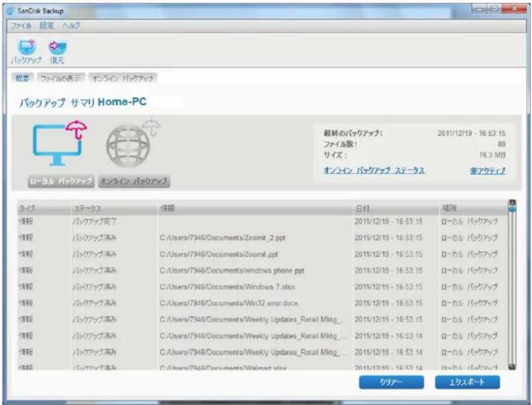Sort log by タイプ column header
The height and width of the screenshot is (405, 532).
click(44, 208)
